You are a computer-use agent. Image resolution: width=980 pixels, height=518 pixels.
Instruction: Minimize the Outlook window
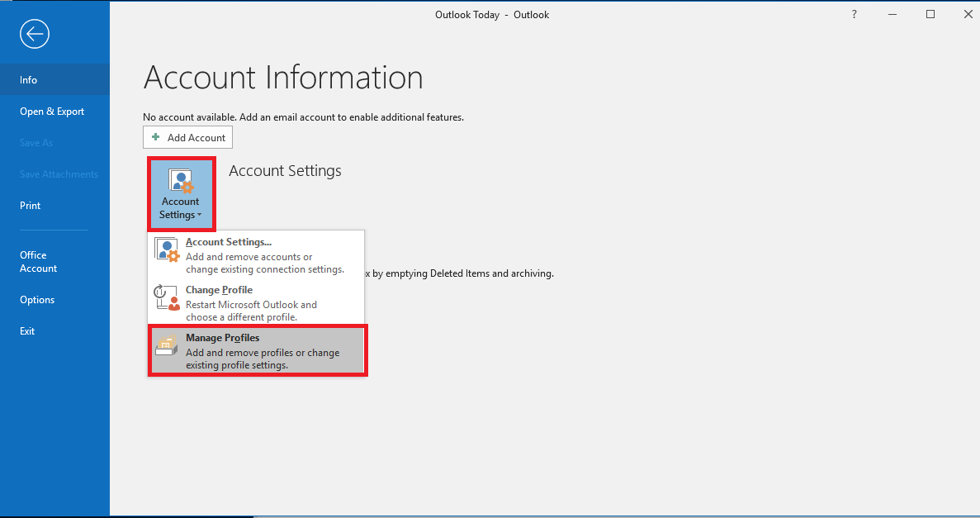click(x=892, y=14)
